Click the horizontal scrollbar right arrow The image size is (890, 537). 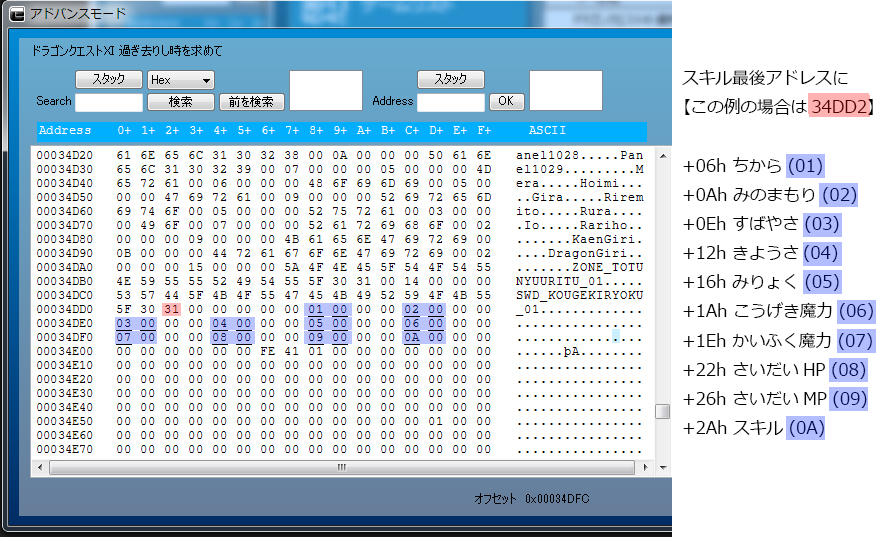click(645, 468)
